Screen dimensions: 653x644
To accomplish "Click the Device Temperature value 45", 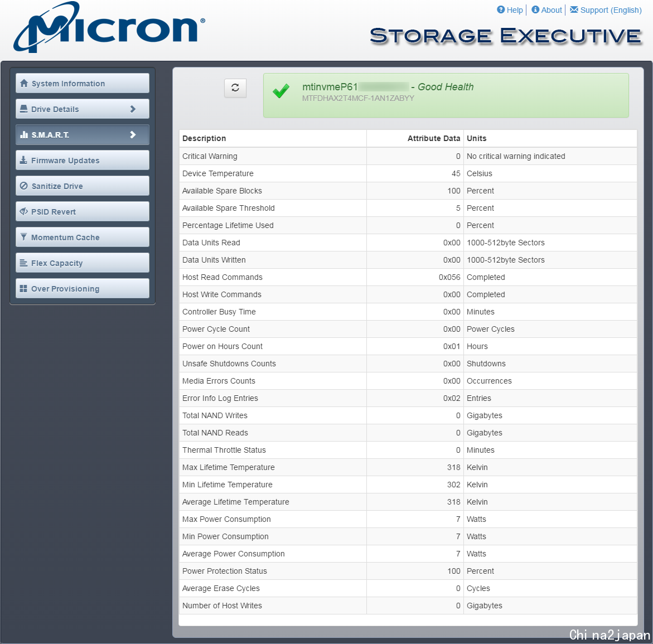I will pos(456,173).
